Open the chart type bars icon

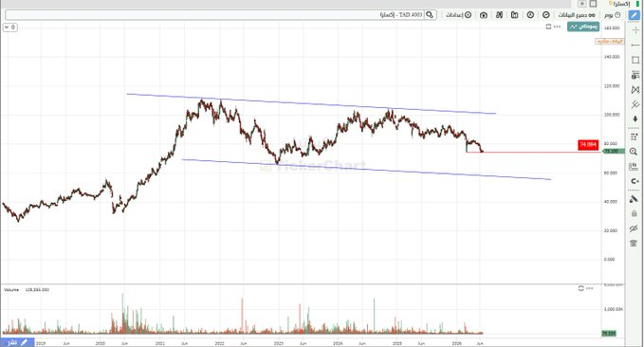515,15
